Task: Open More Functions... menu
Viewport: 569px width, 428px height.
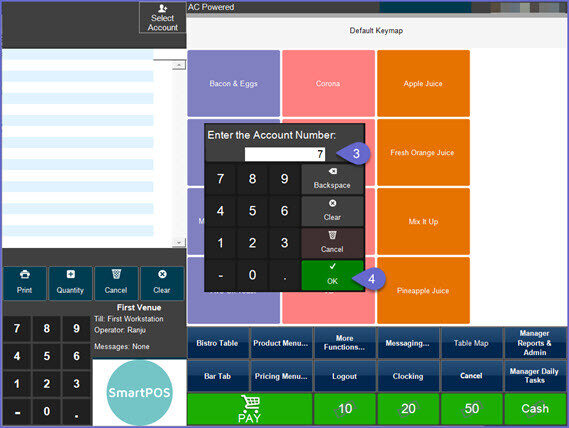Action: click(344, 343)
